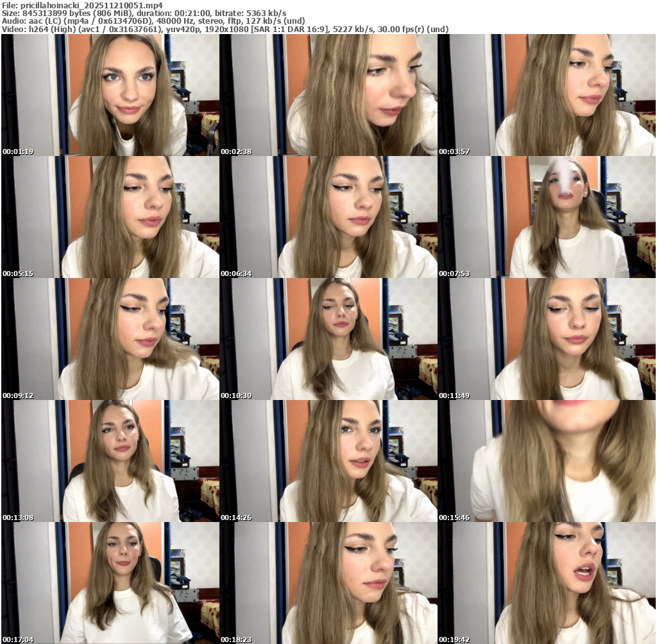Select the thumbnail at 00:13:08
The height and width of the screenshot is (644, 657).
tap(110, 460)
